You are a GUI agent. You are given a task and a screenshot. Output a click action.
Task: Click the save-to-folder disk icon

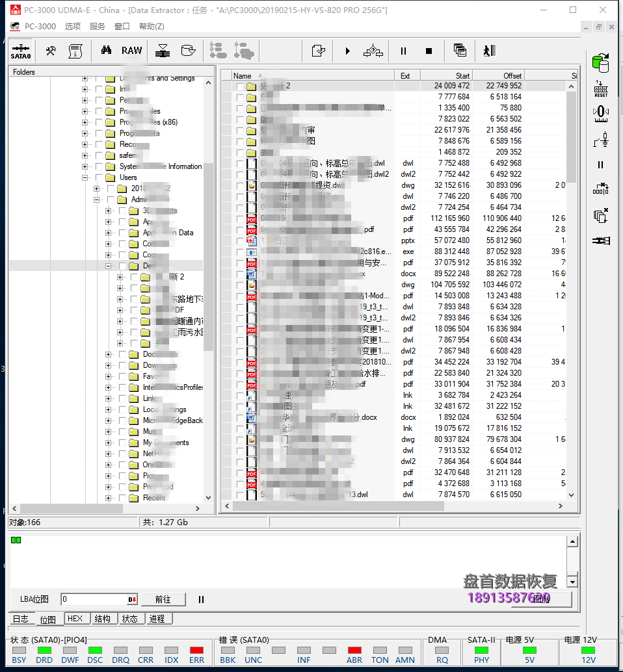pyautogui.click(x=188, y=51)
